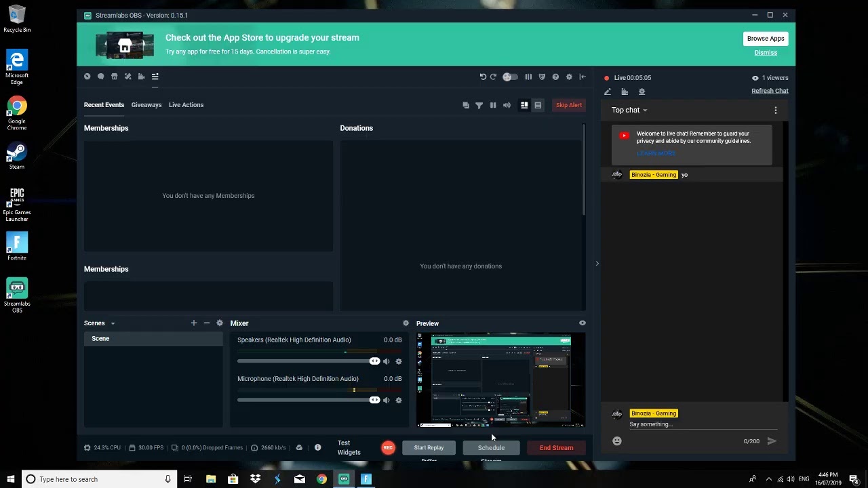This screenshot has height=488, width=868.
Task: Switch to list layout view of events
Action: coord(538,105)
